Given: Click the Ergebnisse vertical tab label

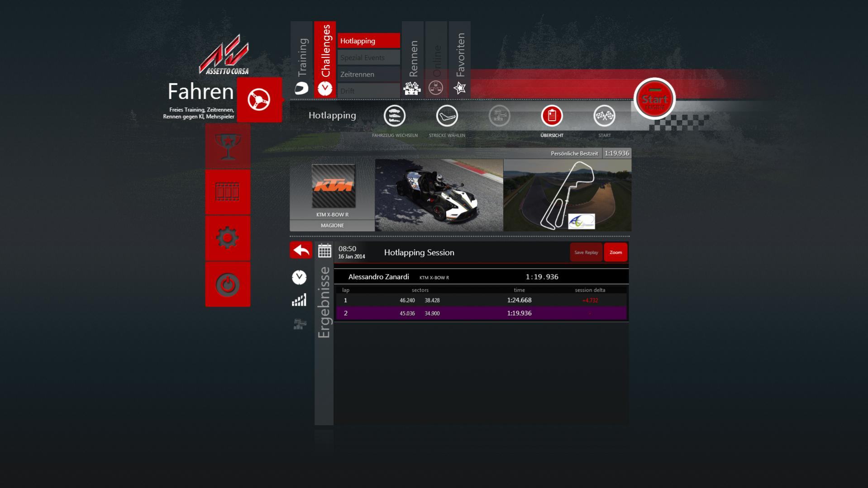Looking at the screenshot, I should [324, 302].
